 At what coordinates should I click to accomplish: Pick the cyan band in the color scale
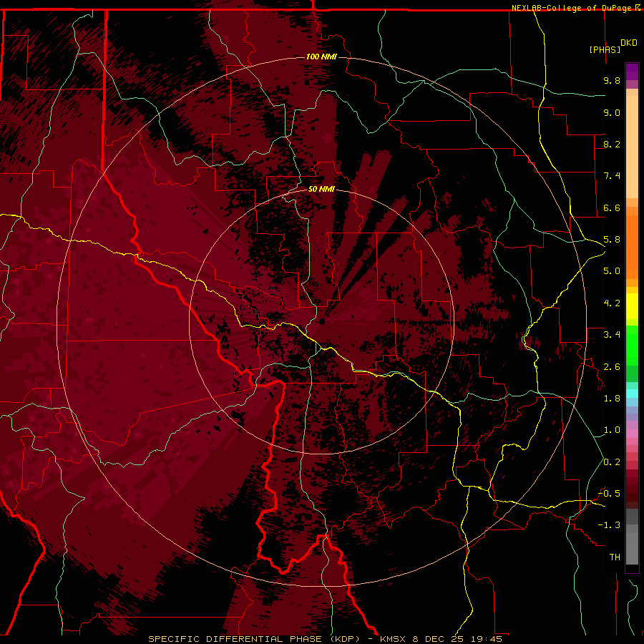pos(632,394)
